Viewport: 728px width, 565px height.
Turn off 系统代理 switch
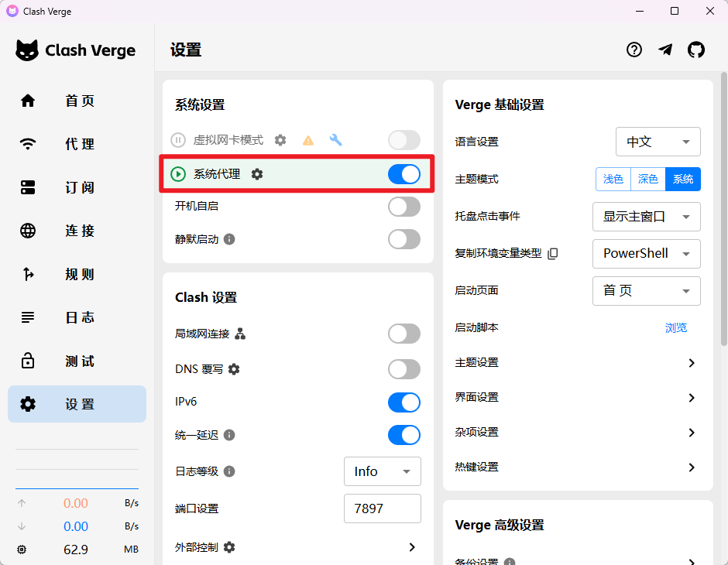click(x=404, y=174)
